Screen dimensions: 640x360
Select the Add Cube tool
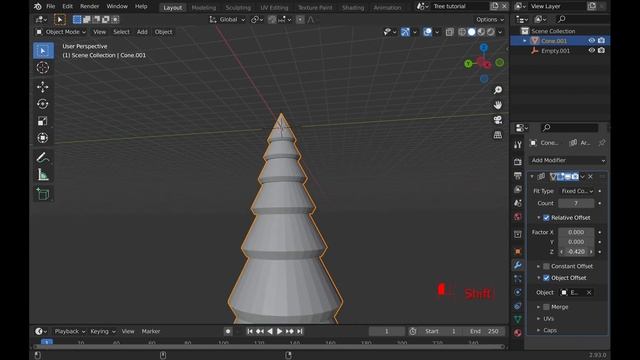tap(43, 194)
